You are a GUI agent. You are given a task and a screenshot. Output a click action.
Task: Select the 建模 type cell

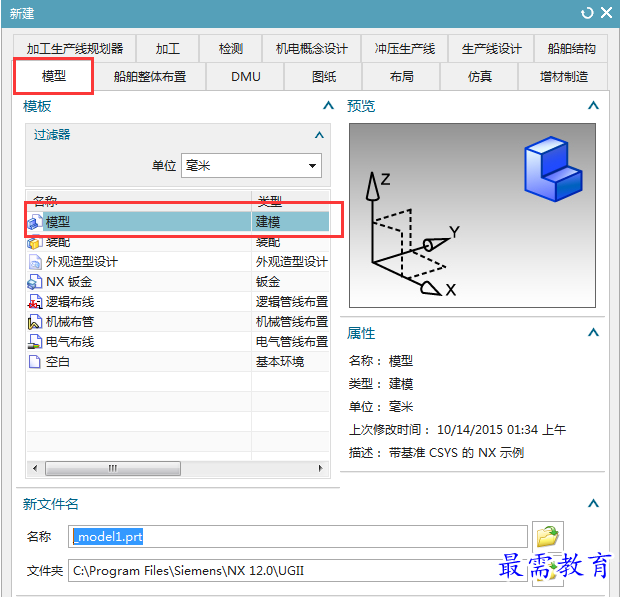click(290, 222)
